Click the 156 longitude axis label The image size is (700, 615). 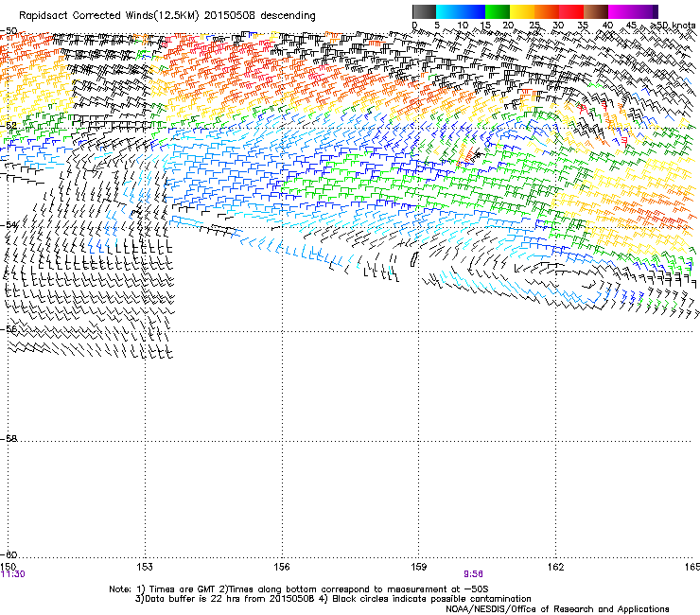[x=282, y=567]
